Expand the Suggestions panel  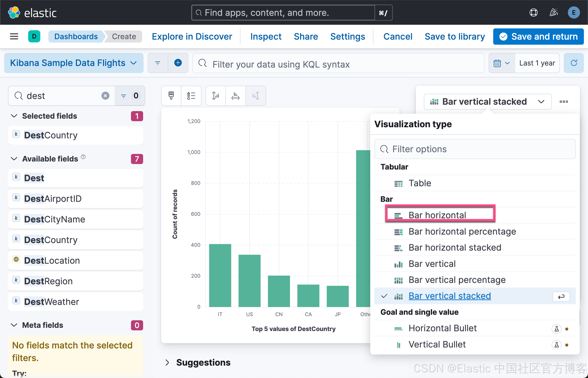[x=167, y=362]
